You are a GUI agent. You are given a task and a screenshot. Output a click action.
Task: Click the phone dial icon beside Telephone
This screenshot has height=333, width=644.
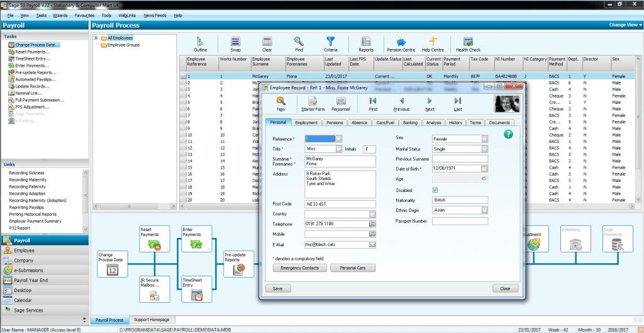point(372,224)
